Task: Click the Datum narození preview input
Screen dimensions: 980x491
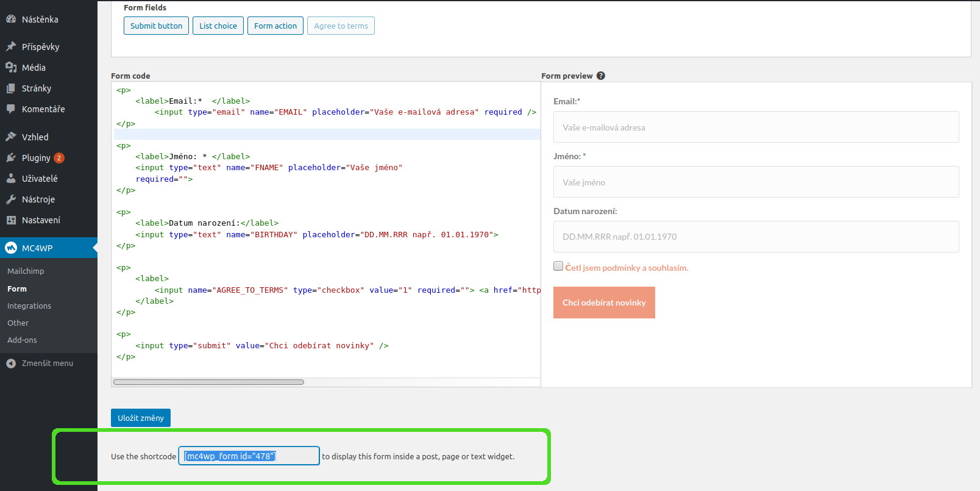Action: pyautogui.click(x=756, y=237)
